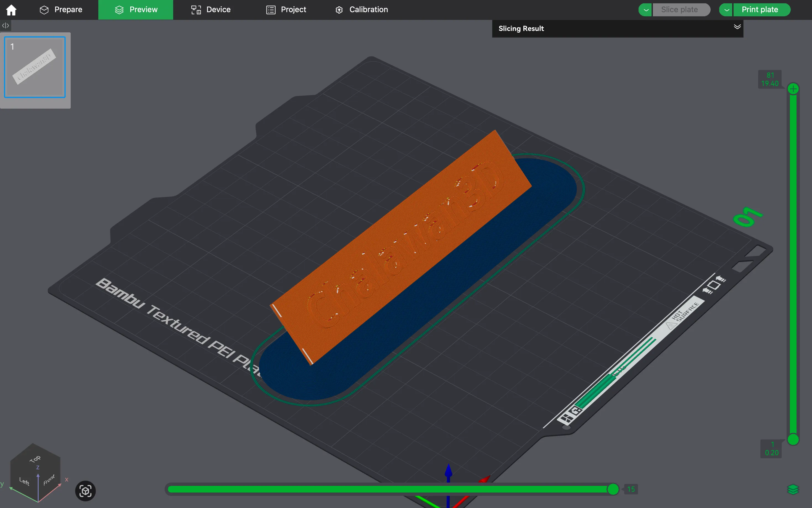Select the plate 1 thumbnail
This screenshot has width=812, height=508.
point(35,67)
